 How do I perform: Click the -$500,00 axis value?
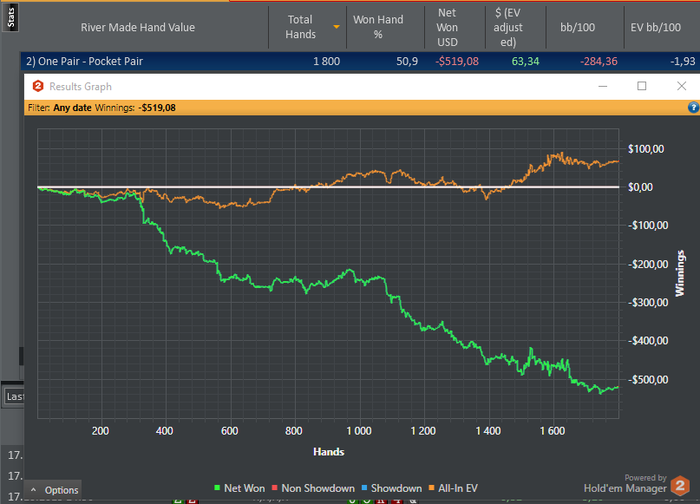(648, 380)
